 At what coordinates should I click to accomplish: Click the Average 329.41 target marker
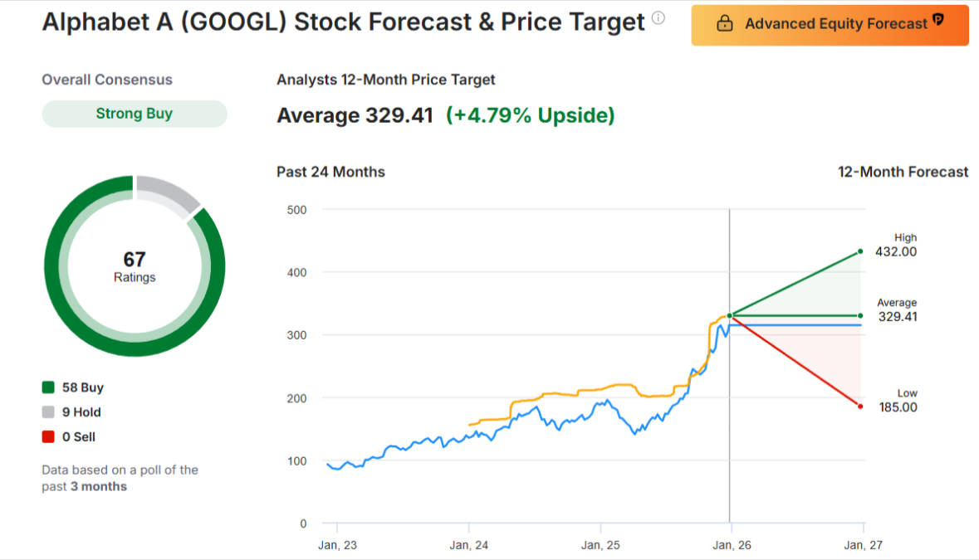(859, 315)
